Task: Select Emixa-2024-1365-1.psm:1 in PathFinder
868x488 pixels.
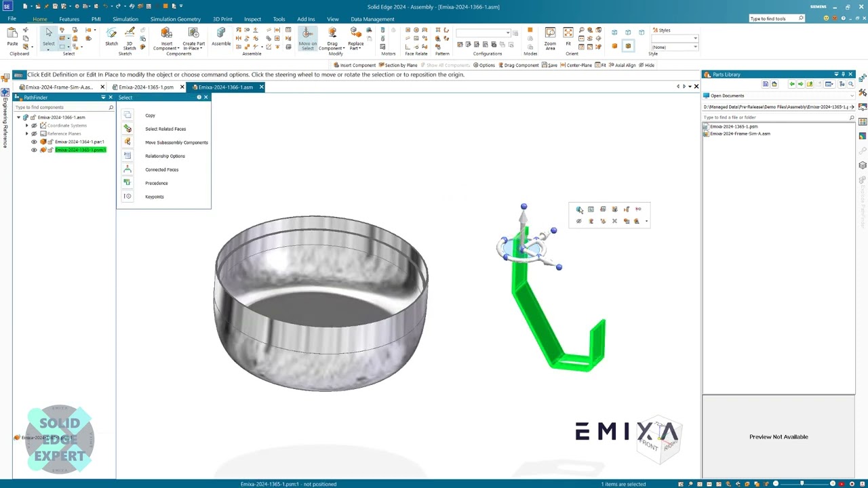Action: [x=80, y=150]
